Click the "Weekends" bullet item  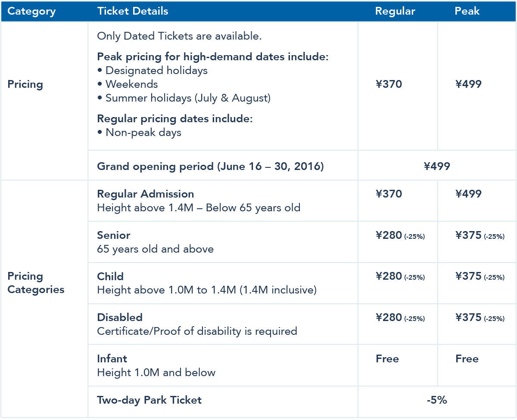coord(131,84)
